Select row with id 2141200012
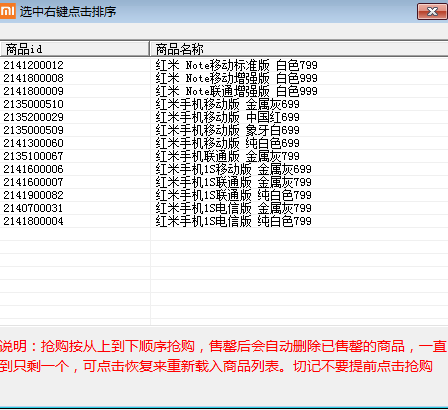Screen dimensions: 448x410 click(x=224, y=65)
